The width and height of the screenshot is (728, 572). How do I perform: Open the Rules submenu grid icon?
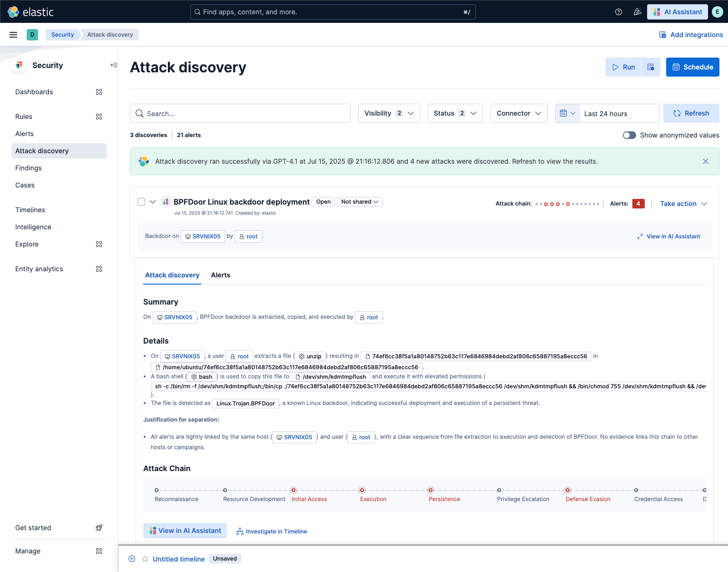tap(99, 117)
